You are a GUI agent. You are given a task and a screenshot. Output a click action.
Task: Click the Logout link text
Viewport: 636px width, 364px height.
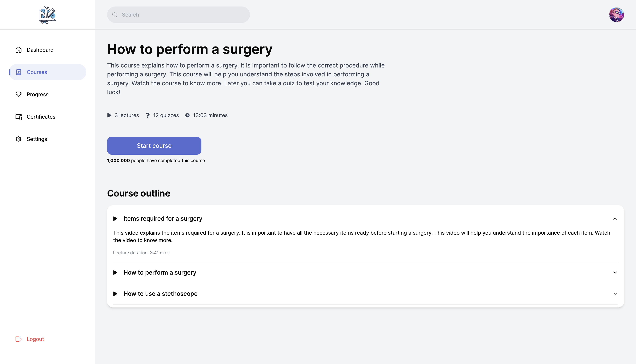pyautogui.click(x=35, y=339)
